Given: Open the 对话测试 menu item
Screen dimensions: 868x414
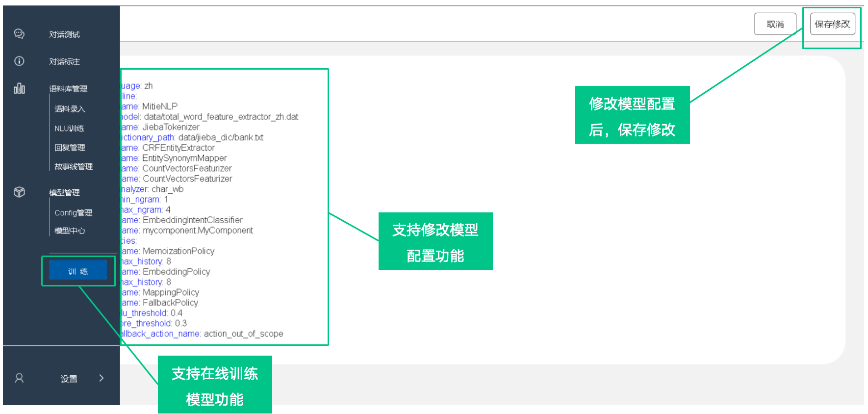Looking at the screenshot, I should [64, 34].
